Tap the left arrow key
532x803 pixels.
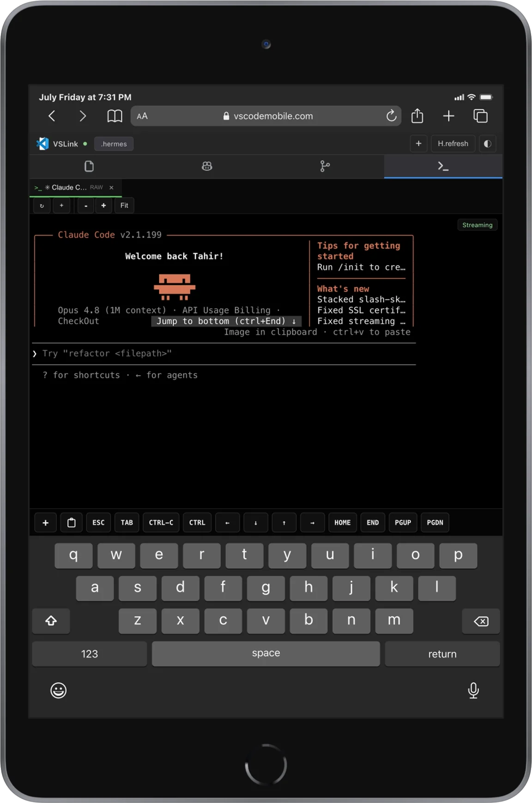pos(227,523)
